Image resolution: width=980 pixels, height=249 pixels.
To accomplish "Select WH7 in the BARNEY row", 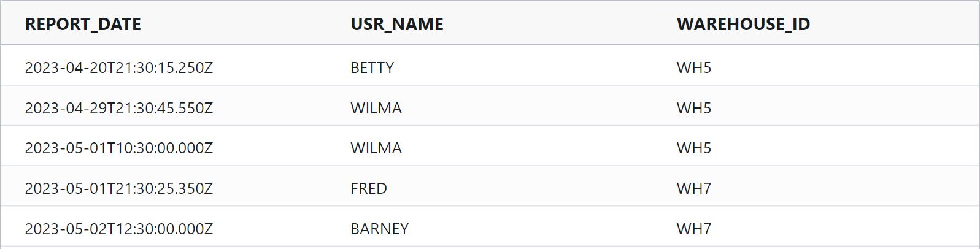I will (x=693, y=229).
